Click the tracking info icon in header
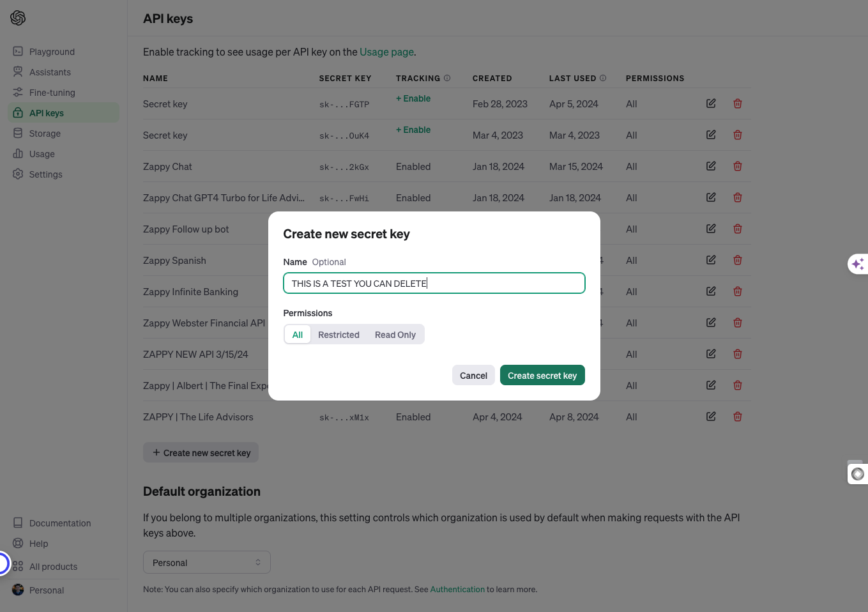Image resolution: width=868 pixels, height=612 pixels. click(447, 78)
